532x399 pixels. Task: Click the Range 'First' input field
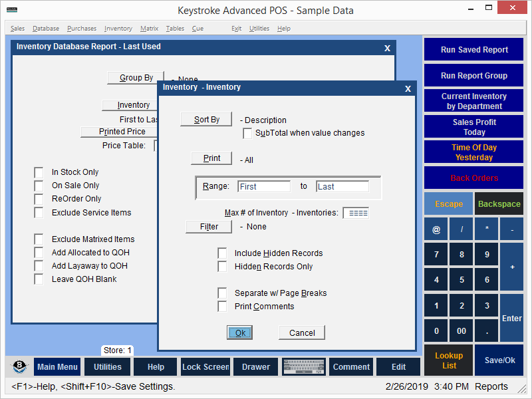(x=264, y=187)
